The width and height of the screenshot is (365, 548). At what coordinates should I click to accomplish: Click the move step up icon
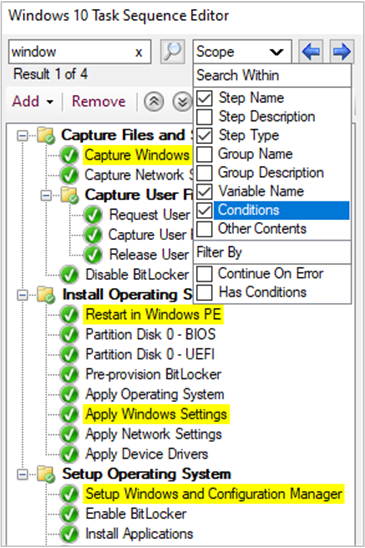tap(154, 102)
